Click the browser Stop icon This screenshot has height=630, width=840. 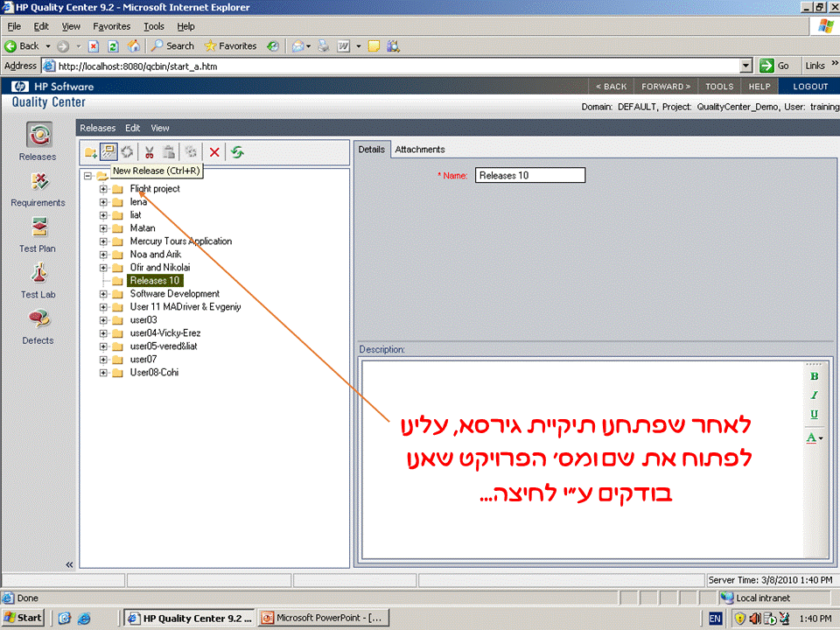coord(94,46)
